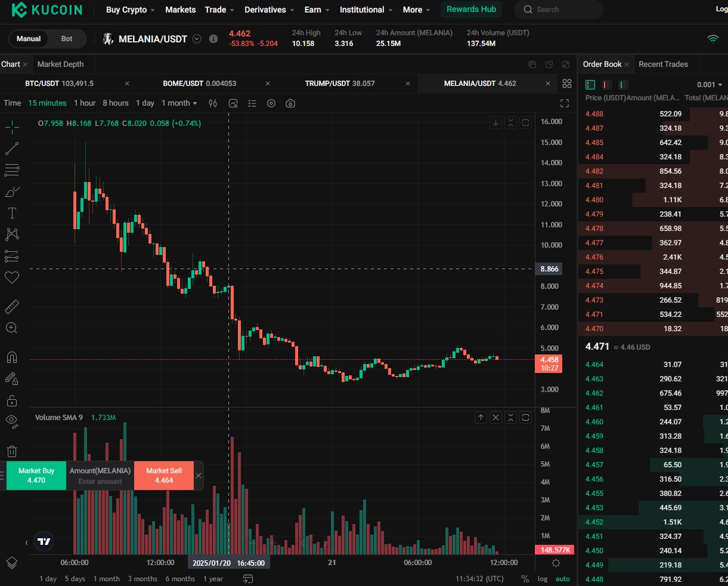728x586 pixels.
Task: Click the go to date icon
Action: pos(248,579)
